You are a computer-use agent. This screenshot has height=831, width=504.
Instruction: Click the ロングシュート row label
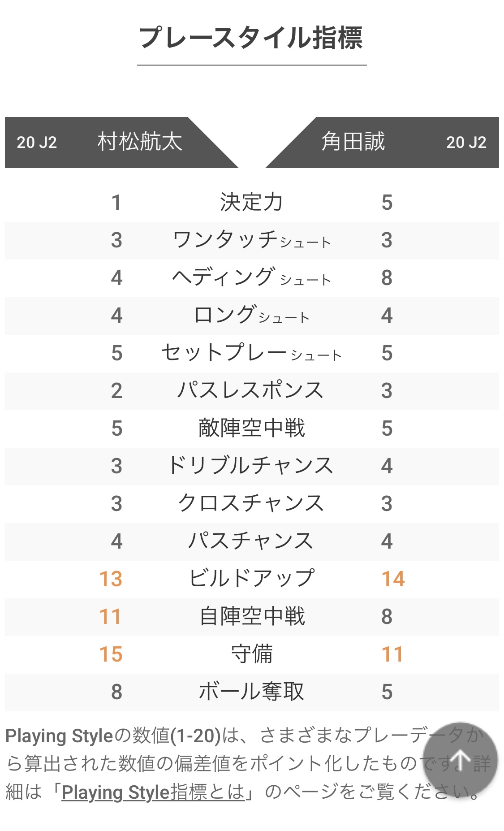pos(251,315)
